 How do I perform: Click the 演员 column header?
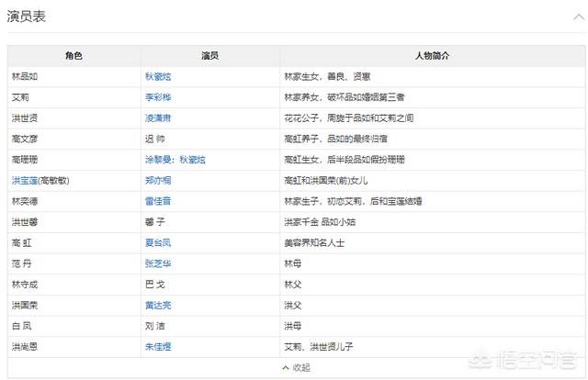pos(209,56)
